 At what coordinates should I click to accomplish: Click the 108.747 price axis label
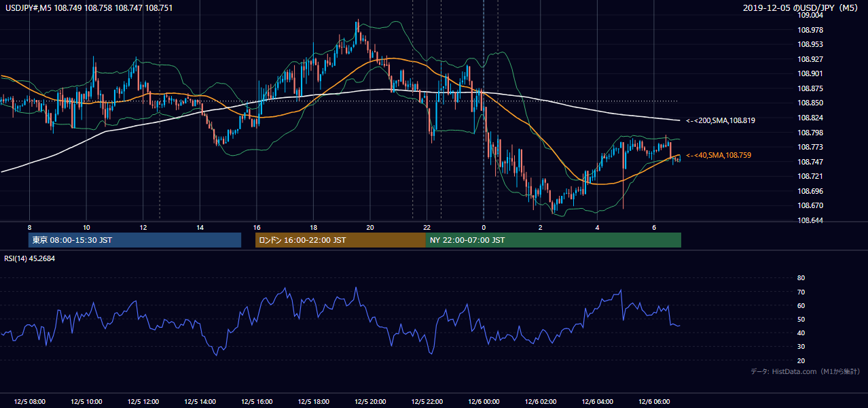[x=810, y=162]
